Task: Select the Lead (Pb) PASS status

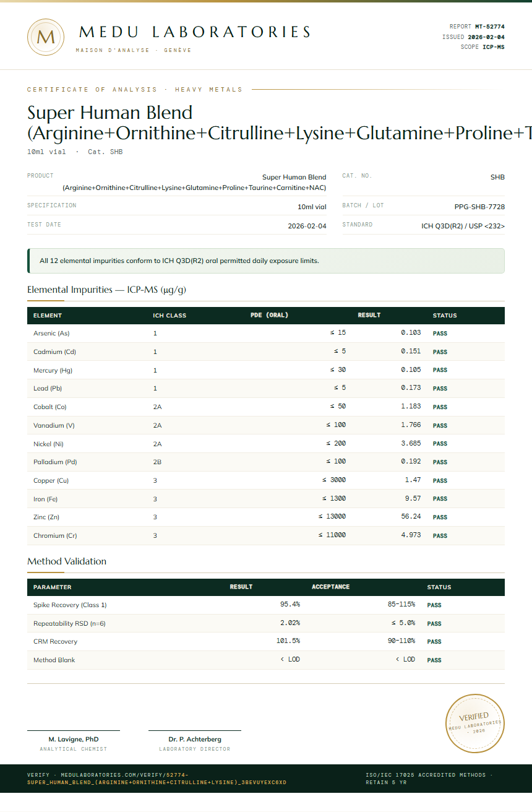Action: 440,389
